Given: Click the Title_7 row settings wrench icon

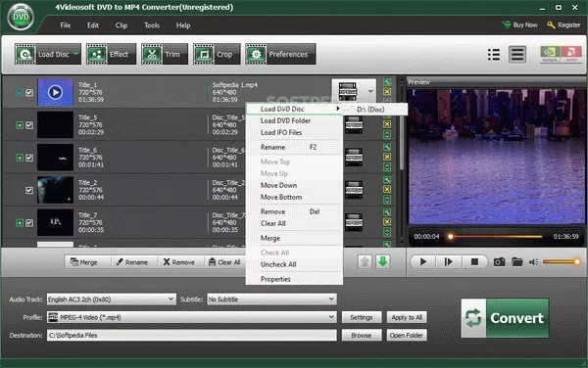Looking at the screenshot, I should click(387, 212).
